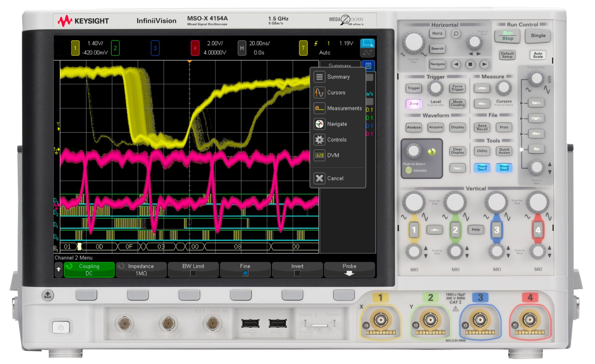
Task: Push the Default Setup button
Action: tap(507, 55)
